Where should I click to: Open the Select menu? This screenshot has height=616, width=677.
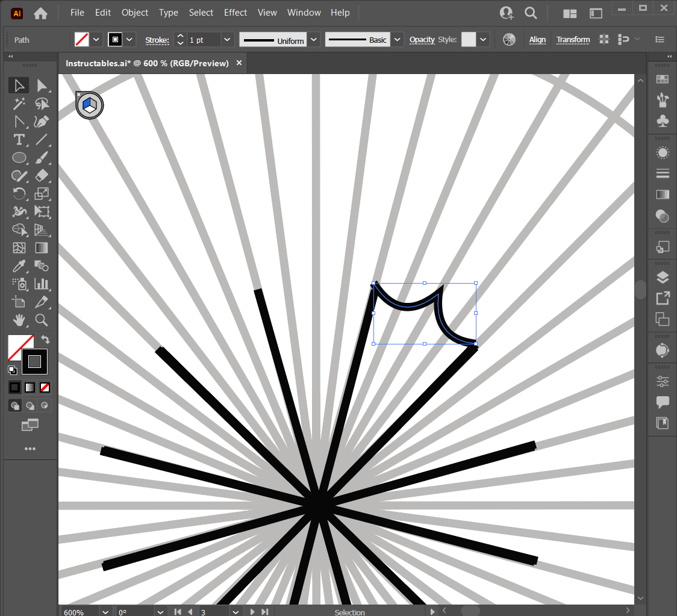pyautogui.click(x=201, y=13)
